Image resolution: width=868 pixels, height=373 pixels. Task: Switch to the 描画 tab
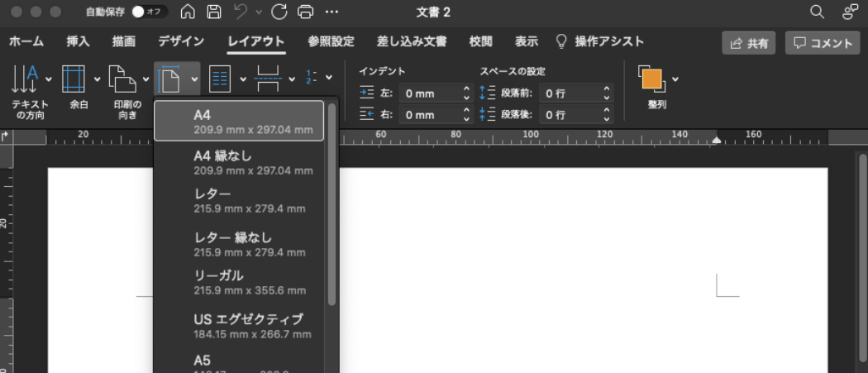pos(123,41)
